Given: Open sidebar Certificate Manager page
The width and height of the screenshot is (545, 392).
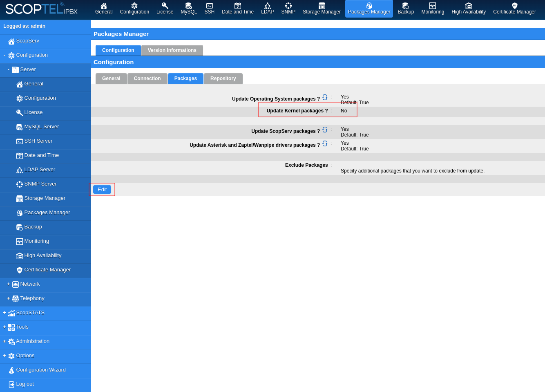Looking at the screenshot, I should click(47, 270).
